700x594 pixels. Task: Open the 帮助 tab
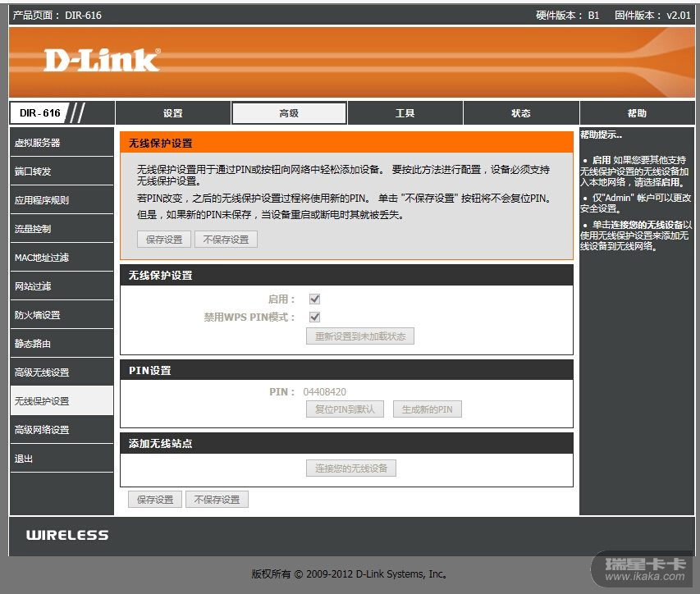coord(637,113)
